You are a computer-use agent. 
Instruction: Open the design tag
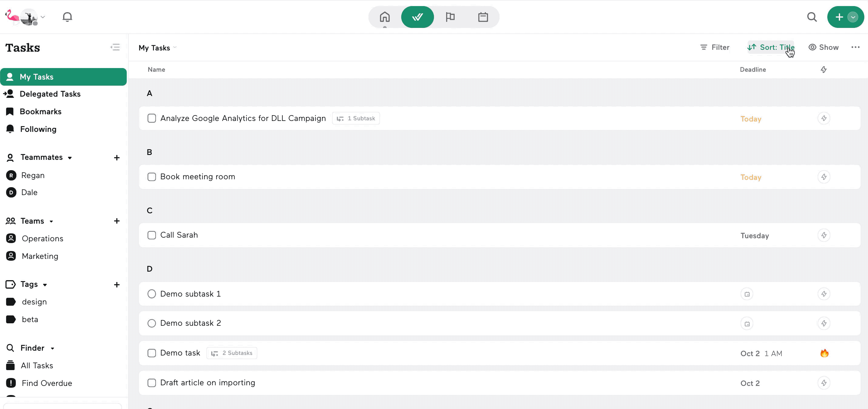click(34, 302)
